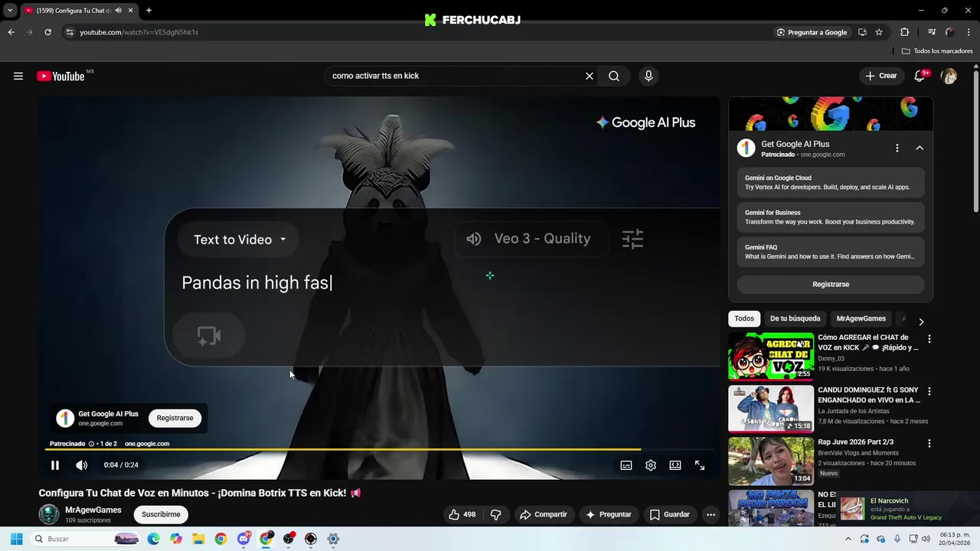Open Chrome media controls icon
Image resolution: width=980 pixels, height=551 pixels.
pos(932,32)
